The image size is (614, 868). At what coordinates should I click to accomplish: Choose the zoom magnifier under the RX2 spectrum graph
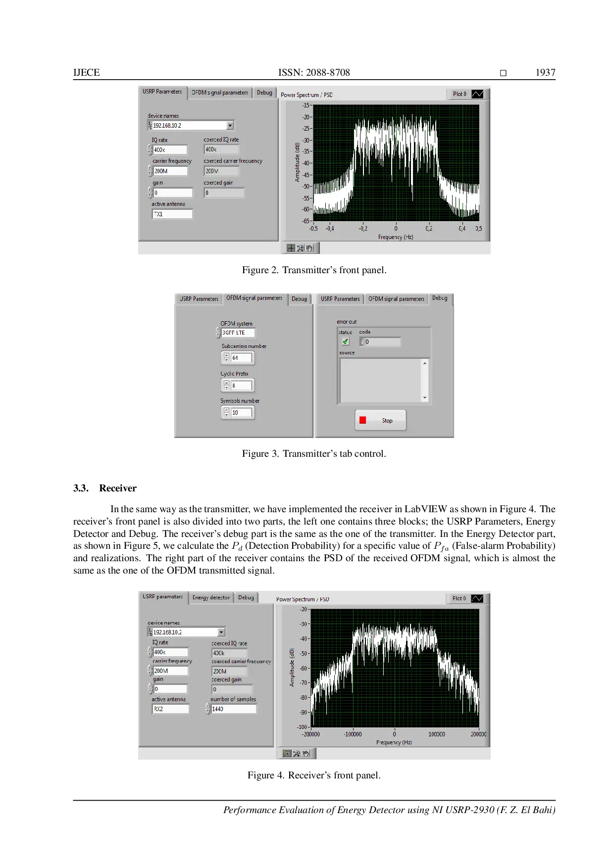point(296,753)
